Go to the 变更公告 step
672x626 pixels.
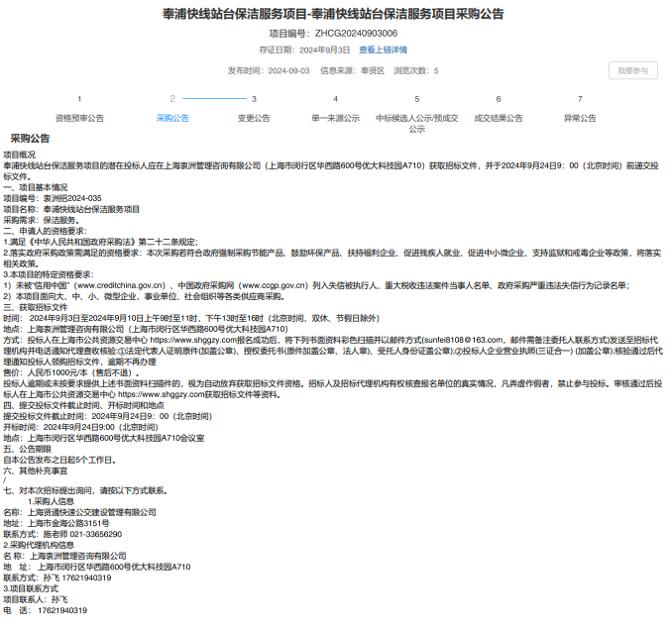click(x=254, y=118)
